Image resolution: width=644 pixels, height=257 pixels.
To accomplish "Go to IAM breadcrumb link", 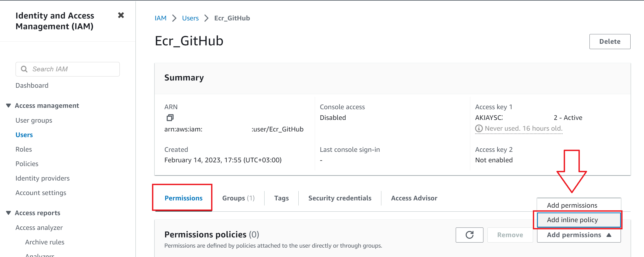I will tap(160, 18).
